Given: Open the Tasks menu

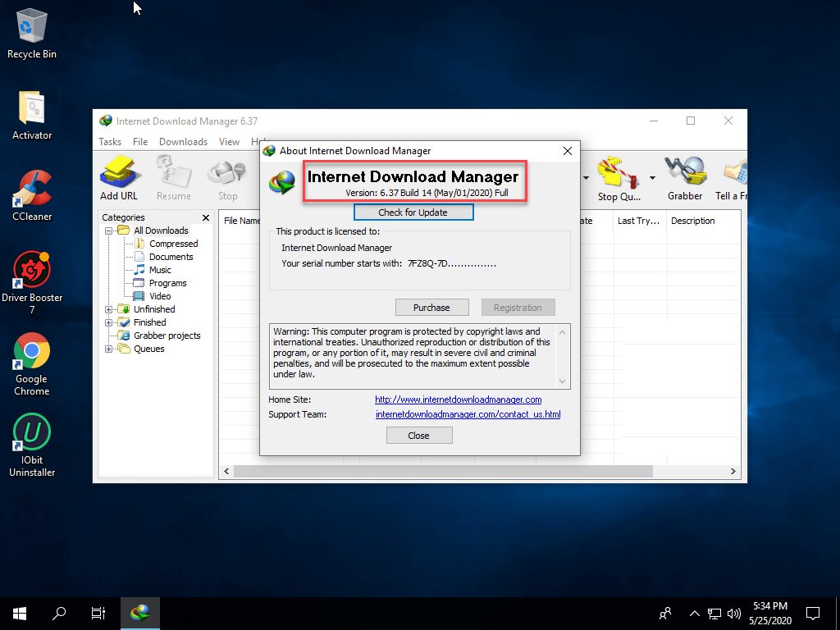Looking at the screenshot, I should (x=110, y=142).
